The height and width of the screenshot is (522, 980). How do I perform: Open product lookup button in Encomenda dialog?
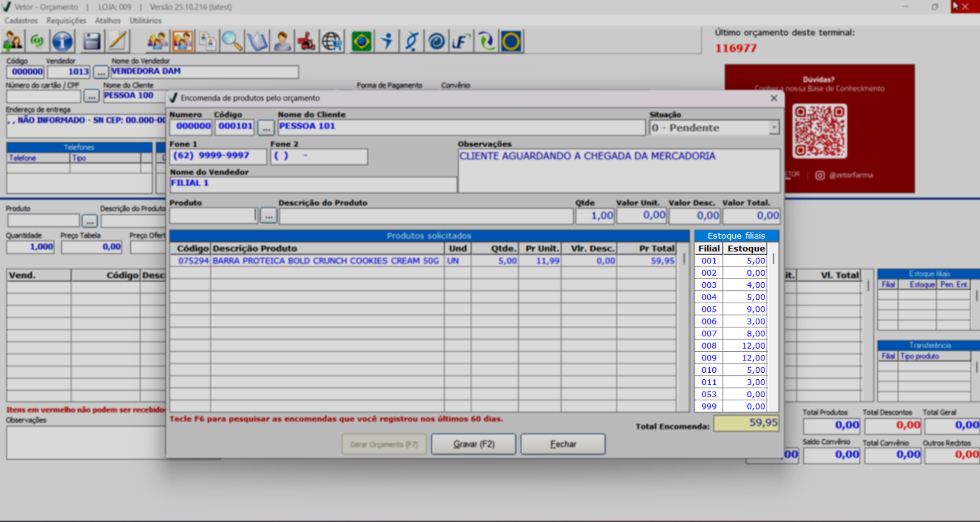268,216
